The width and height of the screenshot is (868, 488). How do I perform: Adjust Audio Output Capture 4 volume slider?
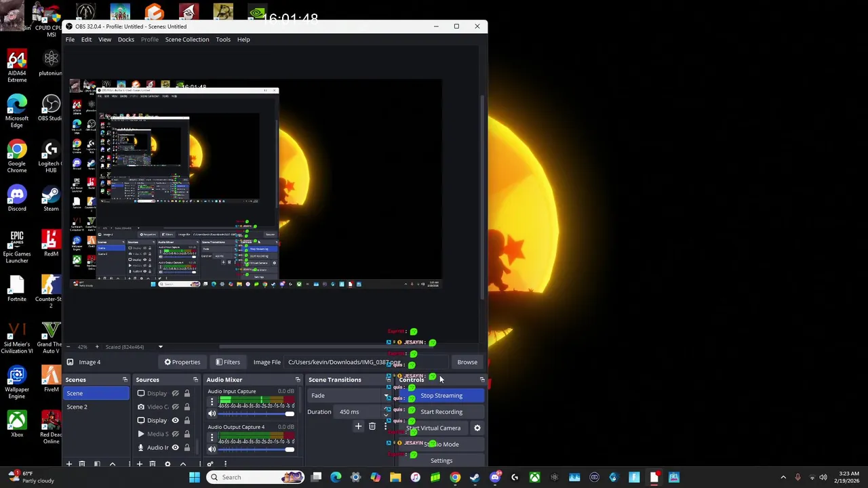(256, 449)
